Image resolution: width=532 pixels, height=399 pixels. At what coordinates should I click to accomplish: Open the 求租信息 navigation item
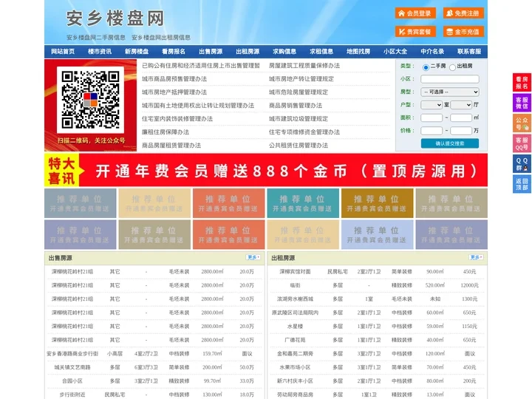[321, 52]
